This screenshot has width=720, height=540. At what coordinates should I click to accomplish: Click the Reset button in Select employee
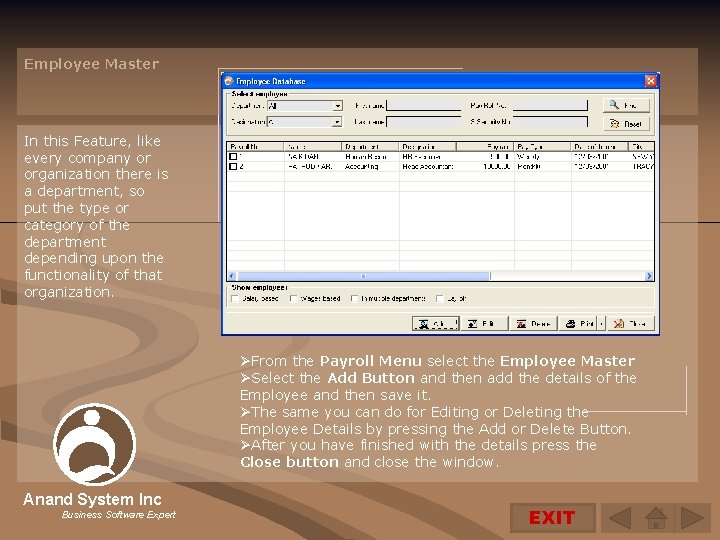(626, 123)
